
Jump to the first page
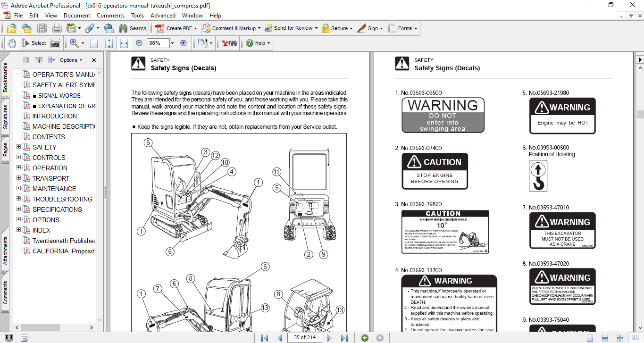(x=264, y=338)
